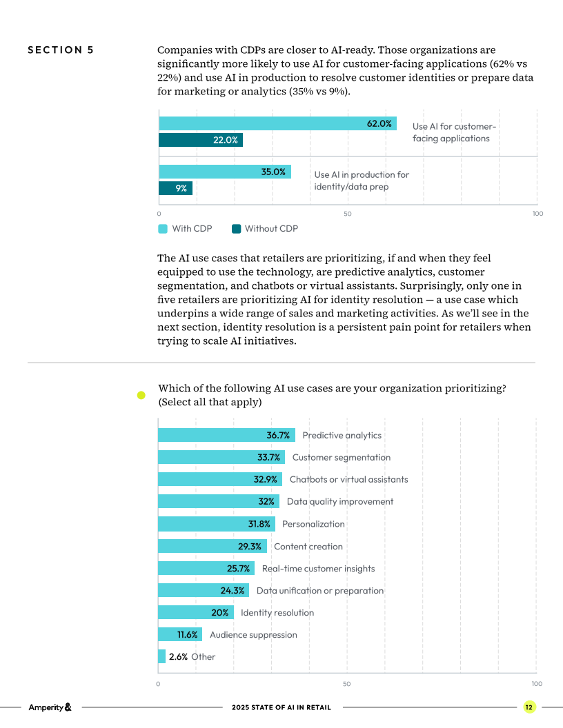
Task: Click the light teal With CDP legend swatch
Action: pyautogui.click(x=163, y=229)
